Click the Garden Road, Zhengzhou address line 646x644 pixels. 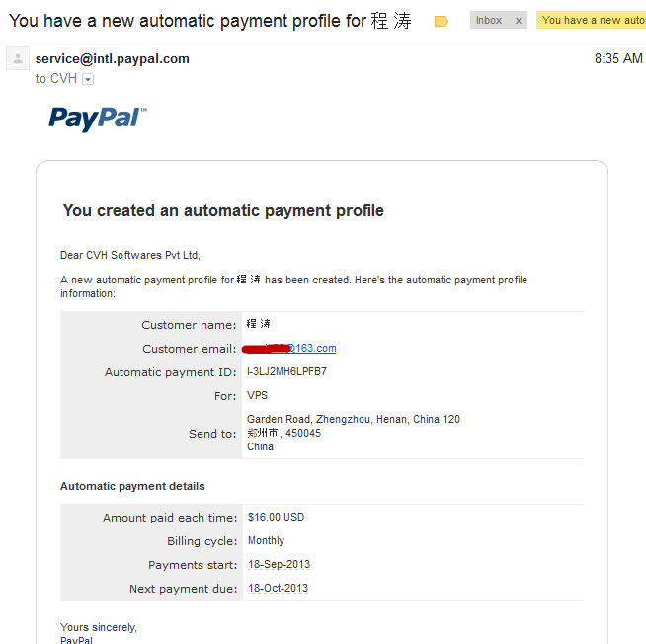pyautogui.click(x=354, y=419)
